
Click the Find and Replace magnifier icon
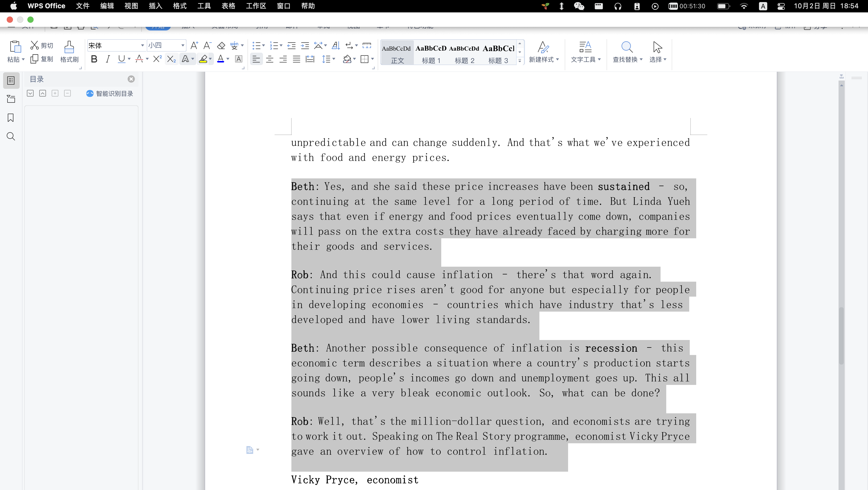tap(626, 47)
